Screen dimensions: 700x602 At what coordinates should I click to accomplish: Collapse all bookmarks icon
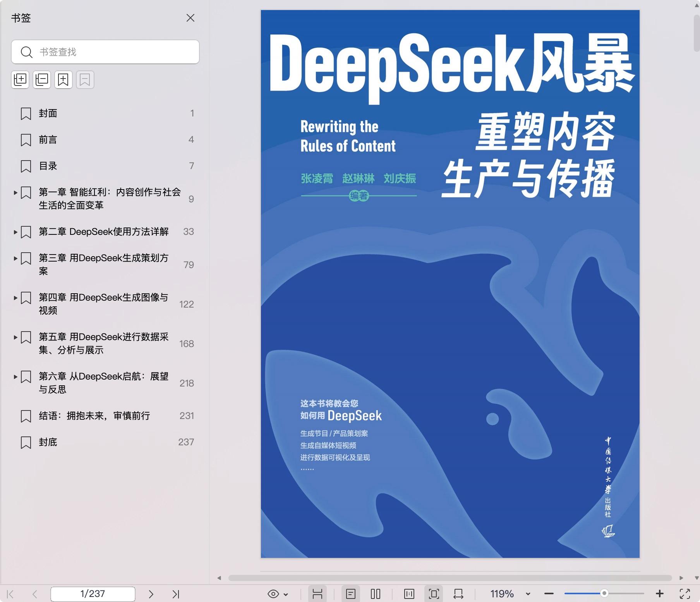(42, 80)
